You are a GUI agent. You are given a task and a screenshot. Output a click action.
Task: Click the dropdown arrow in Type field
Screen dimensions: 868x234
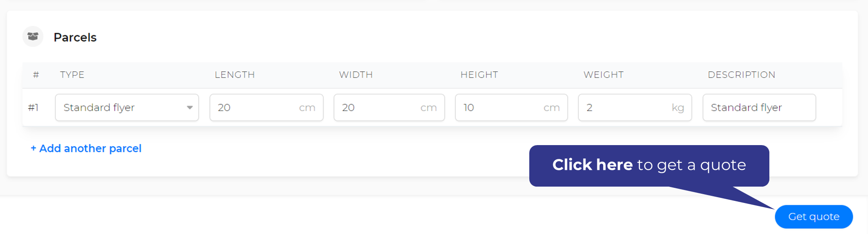click(190, 108)
